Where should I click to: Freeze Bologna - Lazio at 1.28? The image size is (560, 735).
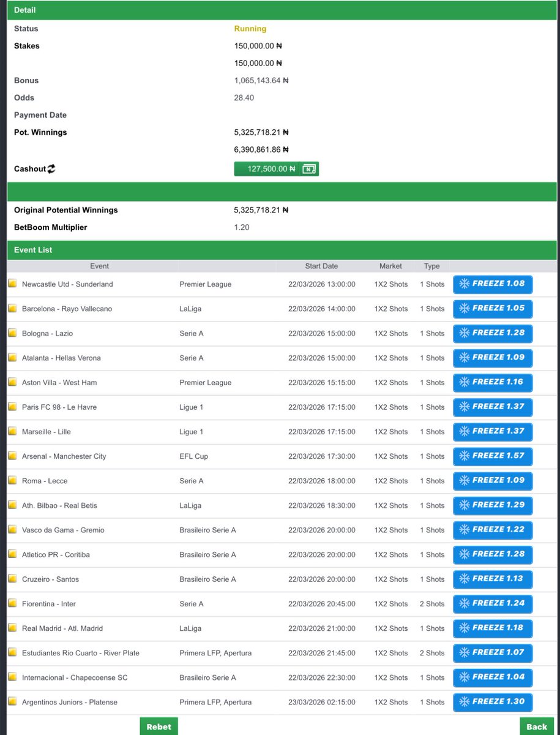pos(493,333)
